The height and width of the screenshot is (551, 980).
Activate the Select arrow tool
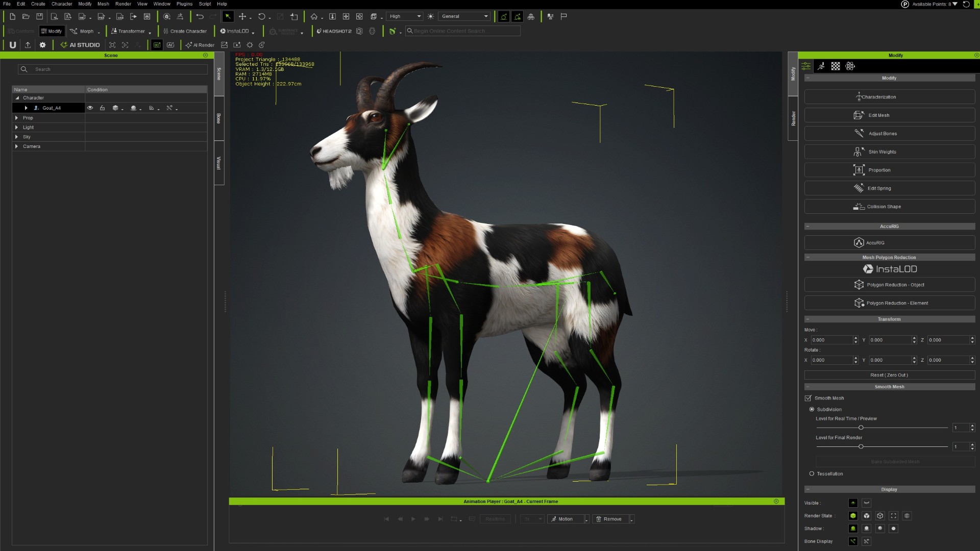pos(228,16)
